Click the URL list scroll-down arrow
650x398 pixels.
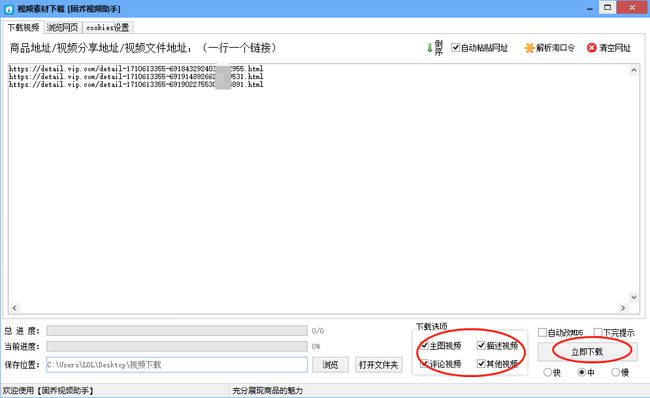tap(633, 297)
